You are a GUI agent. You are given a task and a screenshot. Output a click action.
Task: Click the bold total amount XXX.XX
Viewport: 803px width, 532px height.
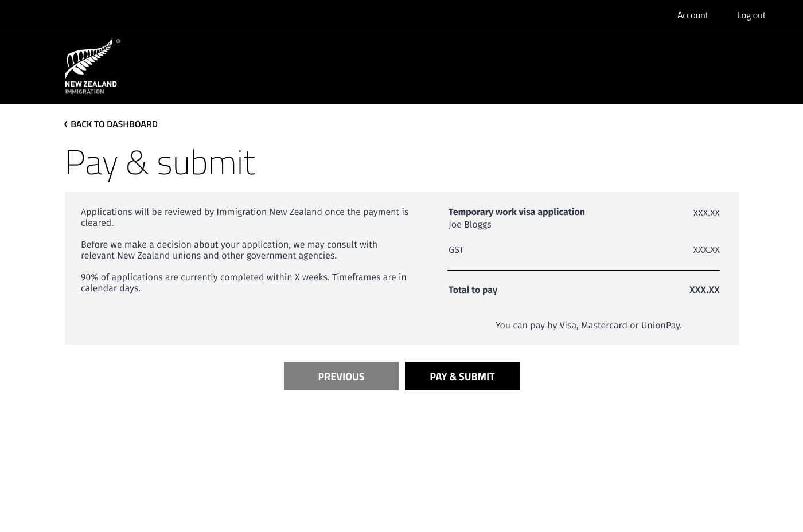click(x=704, y=290)
